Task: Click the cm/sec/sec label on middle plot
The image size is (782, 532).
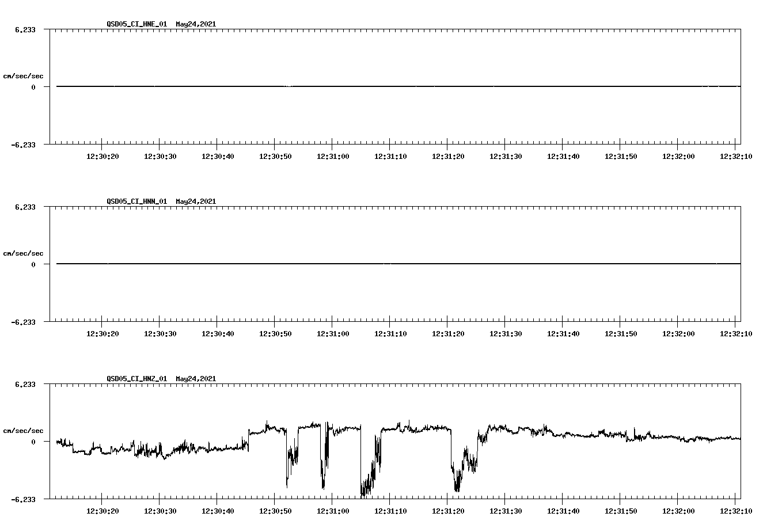Action: (23, 253)
